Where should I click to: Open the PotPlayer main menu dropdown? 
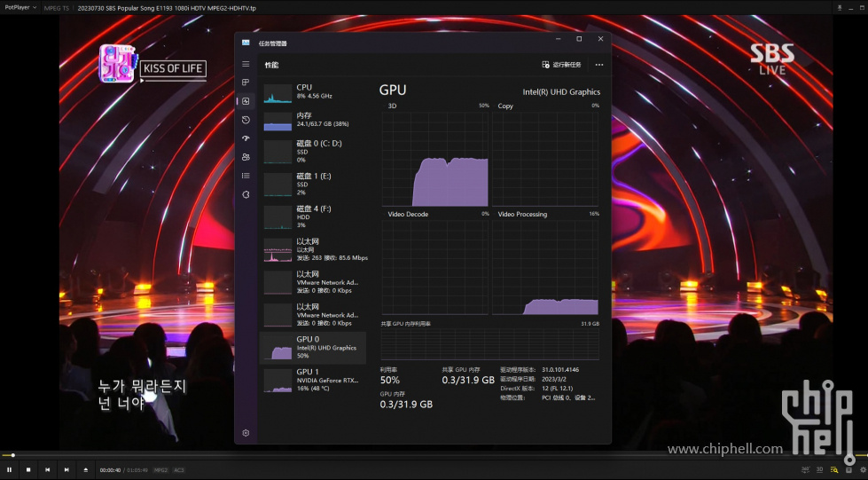click(x=20, y=8)
